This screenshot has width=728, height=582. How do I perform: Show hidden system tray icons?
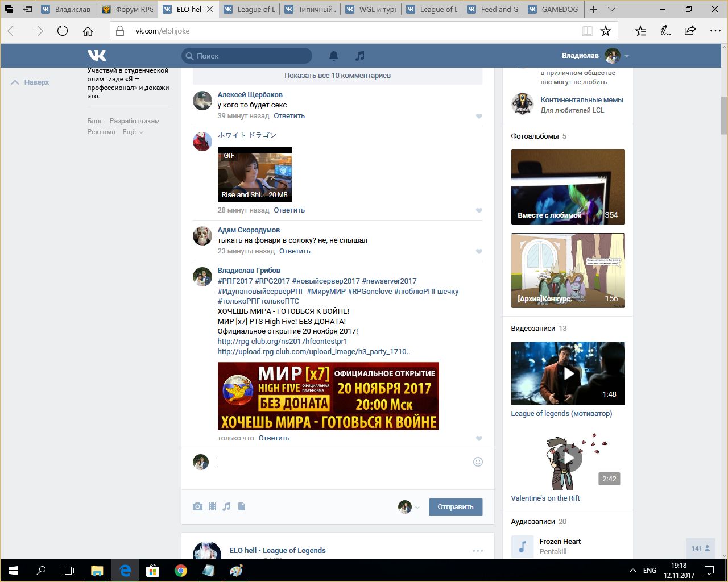coord(632,570)
